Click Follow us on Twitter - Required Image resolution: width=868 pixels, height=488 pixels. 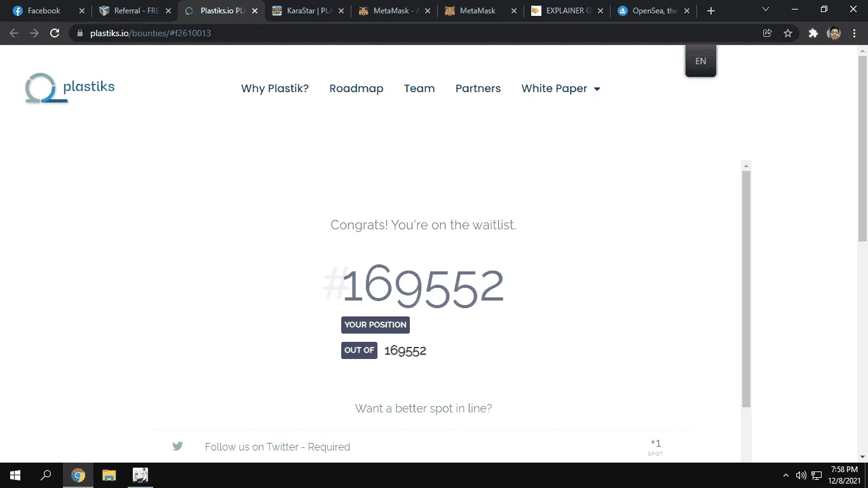click(x=278, y=447)
